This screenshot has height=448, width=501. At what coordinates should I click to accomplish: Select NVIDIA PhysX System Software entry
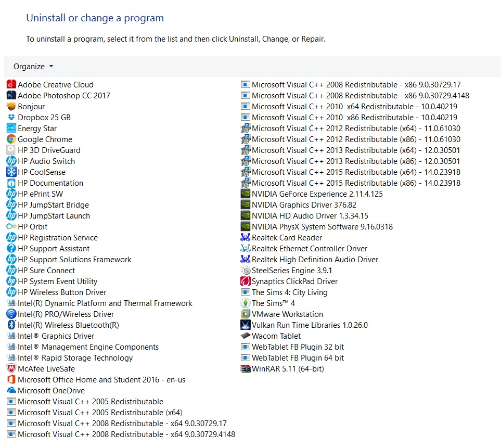317,226
